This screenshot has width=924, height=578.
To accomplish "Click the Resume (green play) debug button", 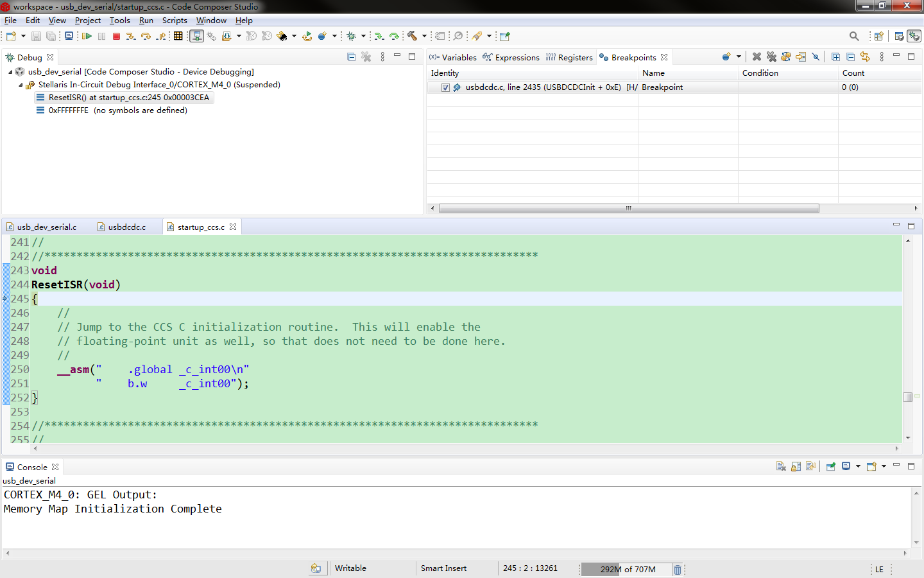I will coord(87,37).
